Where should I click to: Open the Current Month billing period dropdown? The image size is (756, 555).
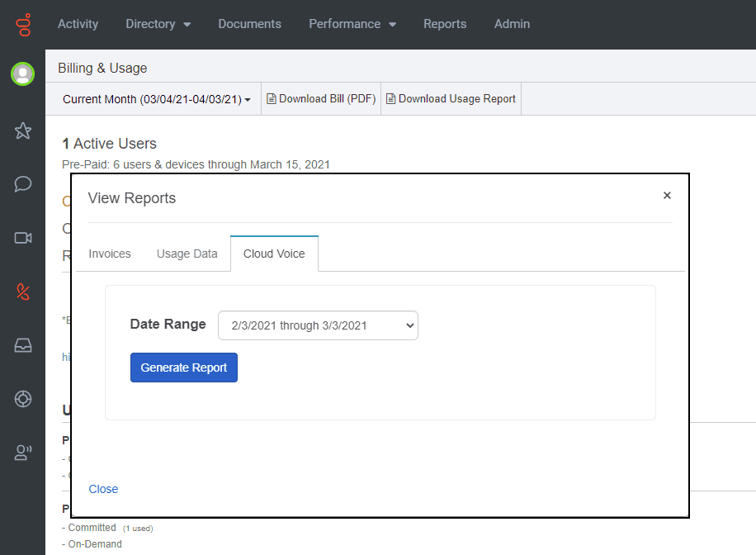[x=157, y=99]
